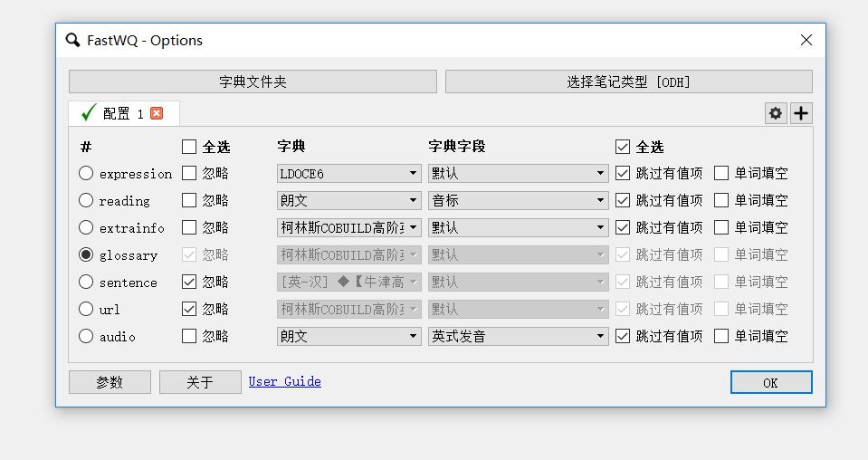
Task: Uncheck 跳过有值项 for extrainfo row
Action: (x=623, y=227)
